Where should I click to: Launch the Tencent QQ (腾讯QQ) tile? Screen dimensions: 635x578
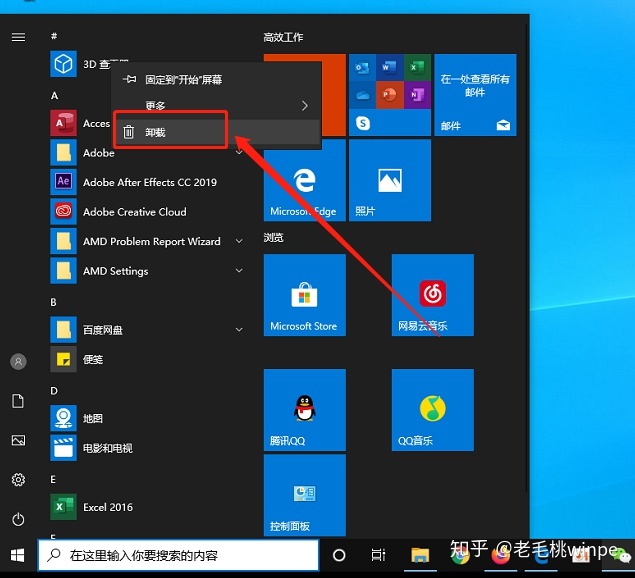click(x=305, y=410)
